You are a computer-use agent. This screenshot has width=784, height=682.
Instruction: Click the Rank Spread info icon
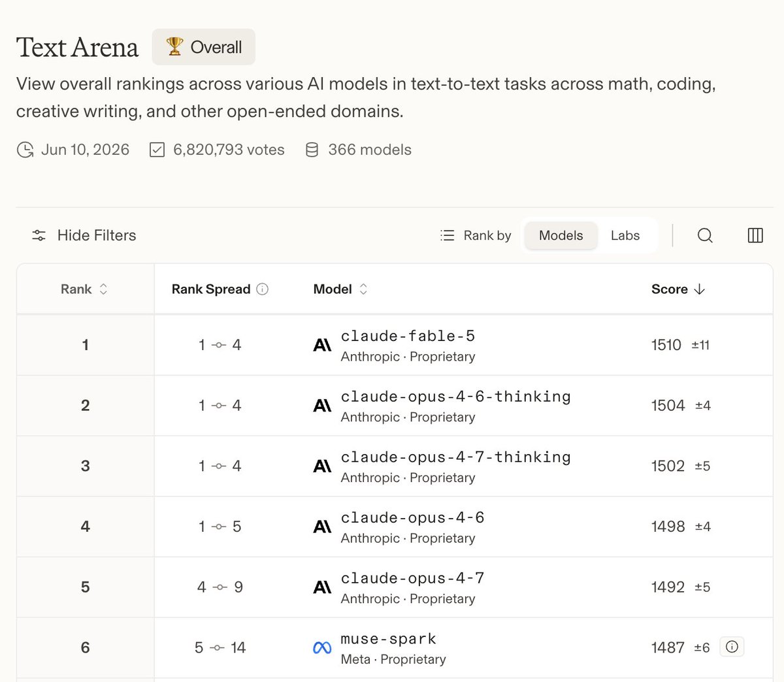[x=263, y=289]
